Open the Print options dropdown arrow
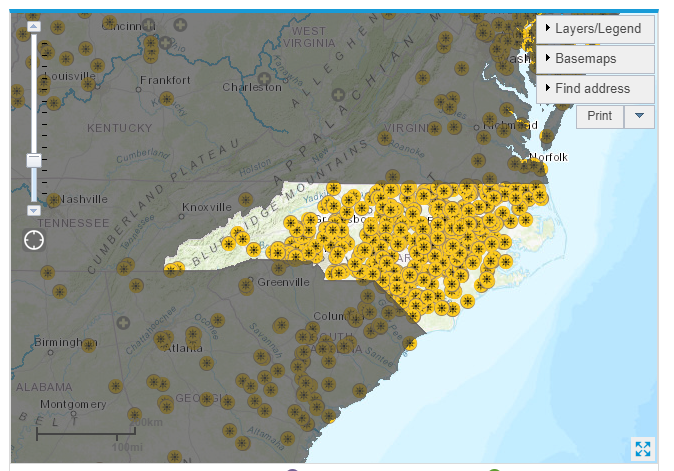Image resolution: width=674 pixels, height=471 pixels. click(x=639, y=116)
